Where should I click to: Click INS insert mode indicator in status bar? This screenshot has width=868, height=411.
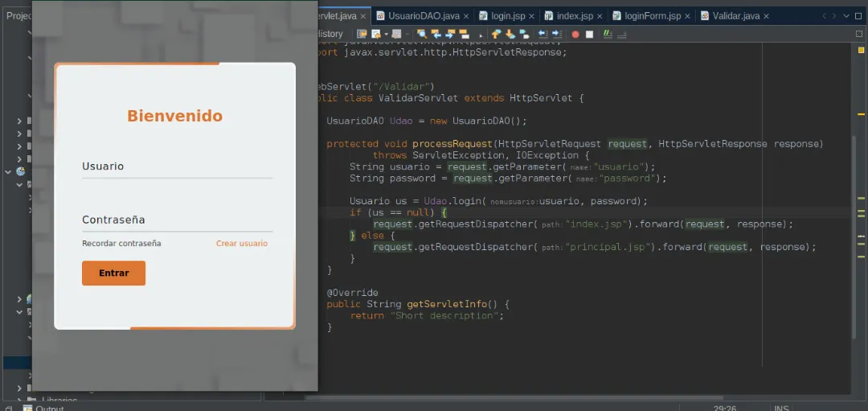coord(782,409)
